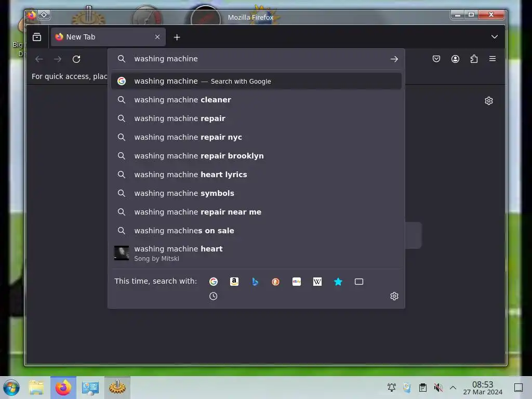Open Firefox View recent browsing

click(37, 37)
